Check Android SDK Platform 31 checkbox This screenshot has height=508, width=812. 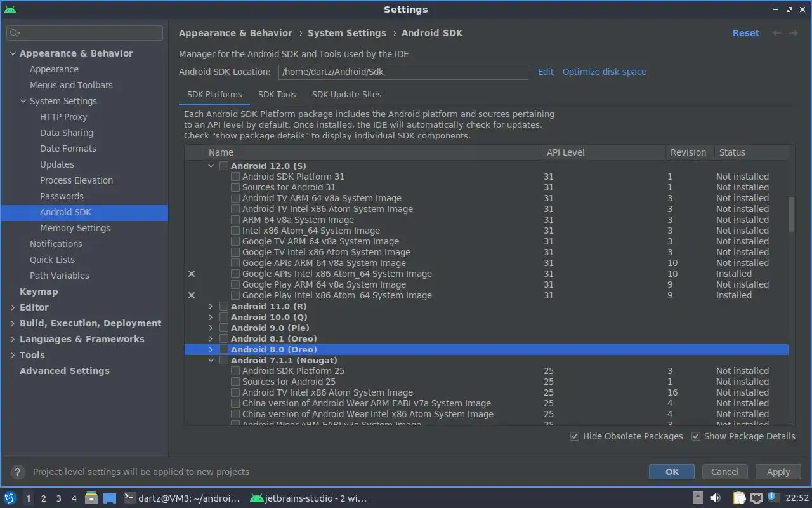(x=235, y=177)
